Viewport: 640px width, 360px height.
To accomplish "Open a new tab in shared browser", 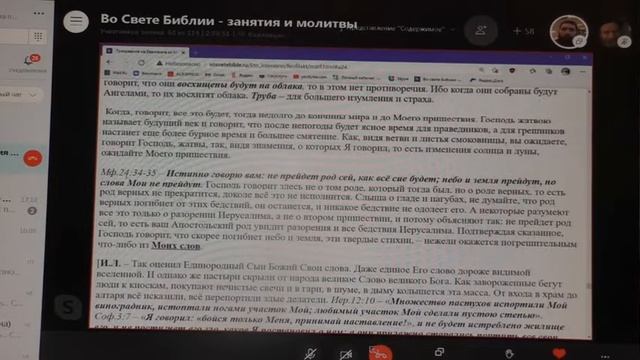I will click(196, 52).
